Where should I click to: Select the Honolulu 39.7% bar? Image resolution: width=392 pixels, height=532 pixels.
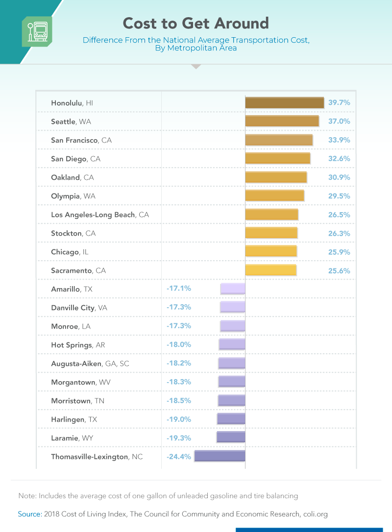(284, 103)
